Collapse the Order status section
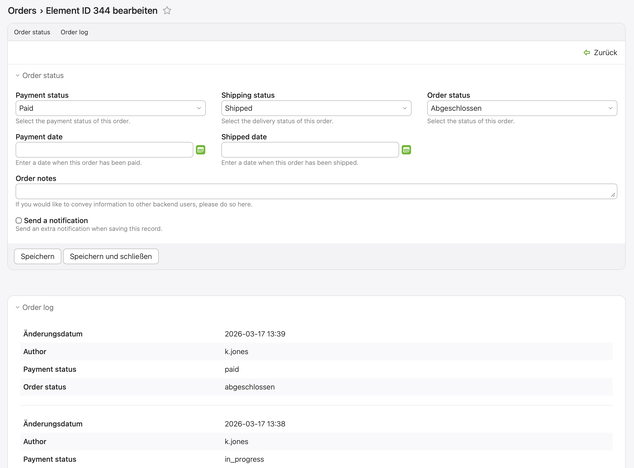 click(40, 75)
